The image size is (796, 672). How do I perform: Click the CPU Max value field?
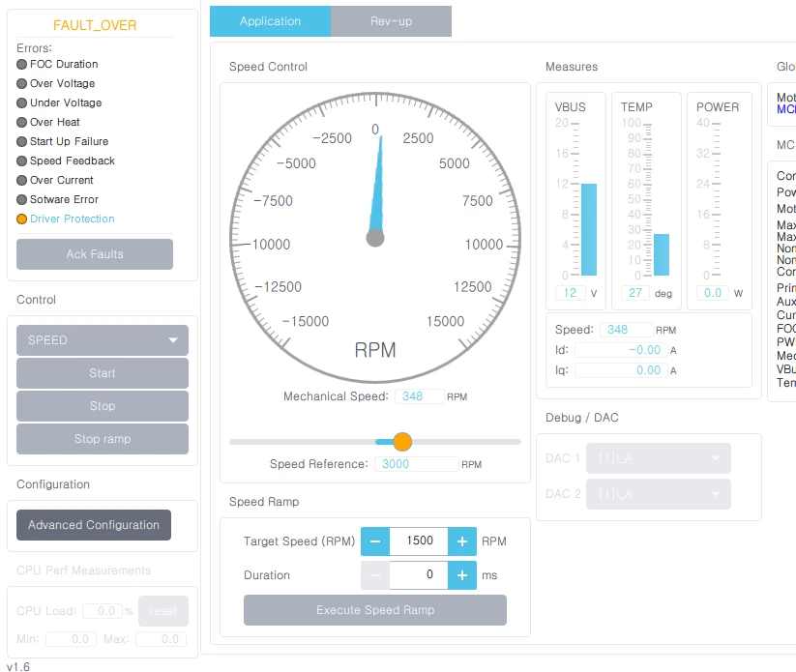click(x=161, y=639)
